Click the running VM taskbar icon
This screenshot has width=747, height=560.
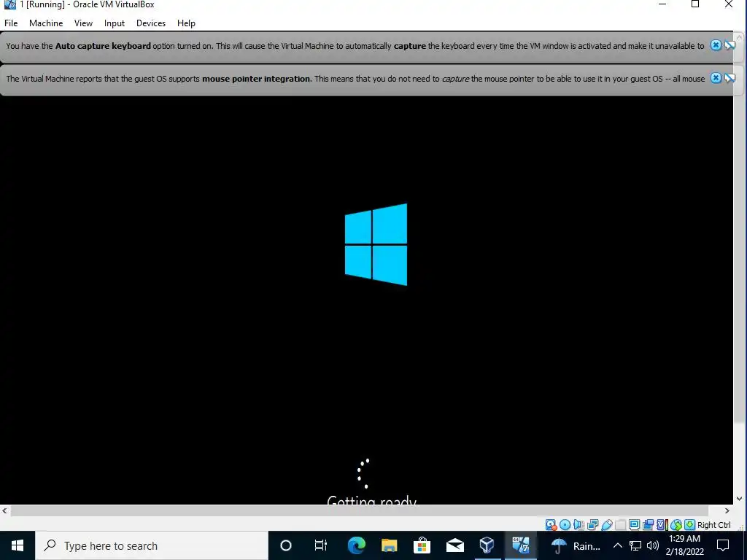pyautogui.click(x=520, y=545)
